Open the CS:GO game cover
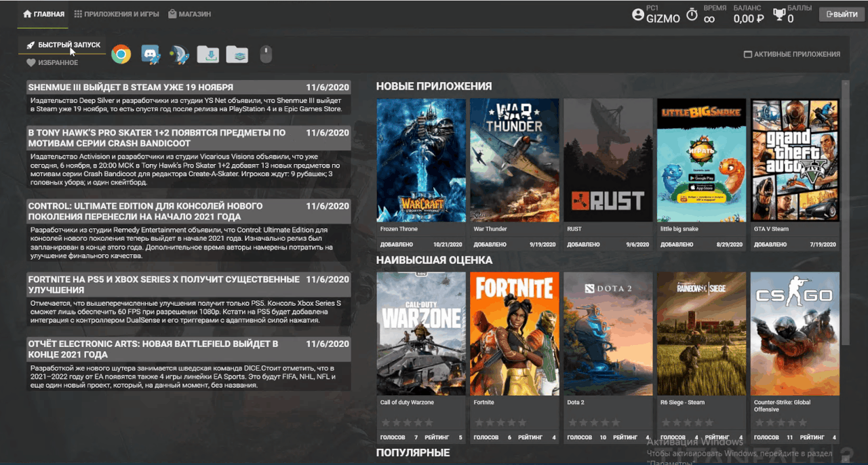868x465 pixels. pos(795,333)
